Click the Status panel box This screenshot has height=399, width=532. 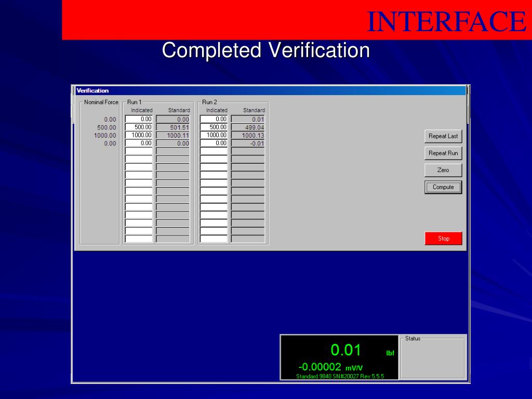pos(432,357)
